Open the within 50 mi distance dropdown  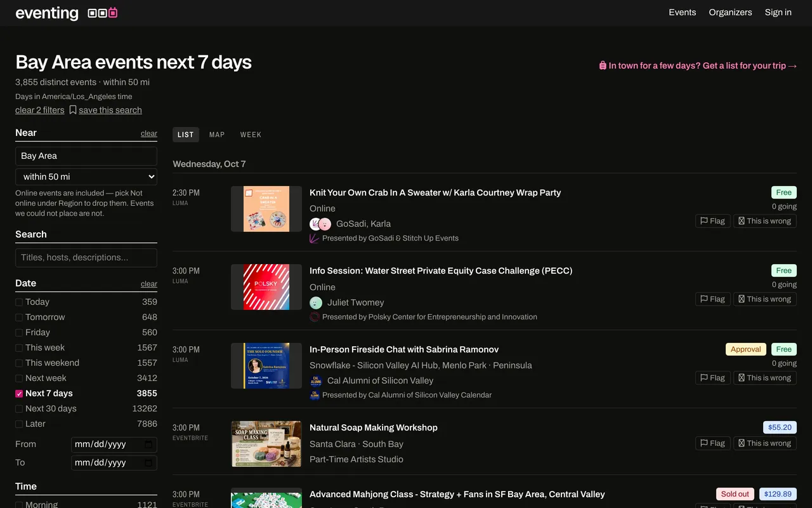[x=86, y=177]
